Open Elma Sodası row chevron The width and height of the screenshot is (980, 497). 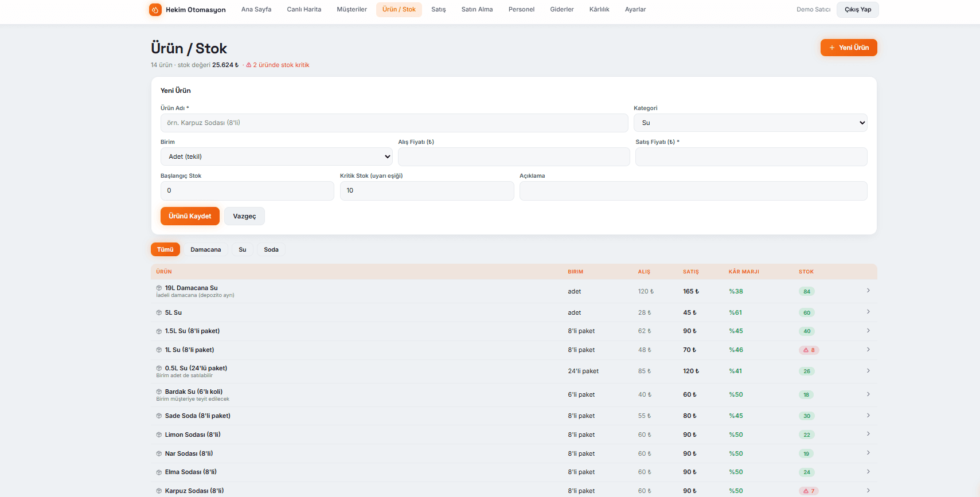pos(868,472)
